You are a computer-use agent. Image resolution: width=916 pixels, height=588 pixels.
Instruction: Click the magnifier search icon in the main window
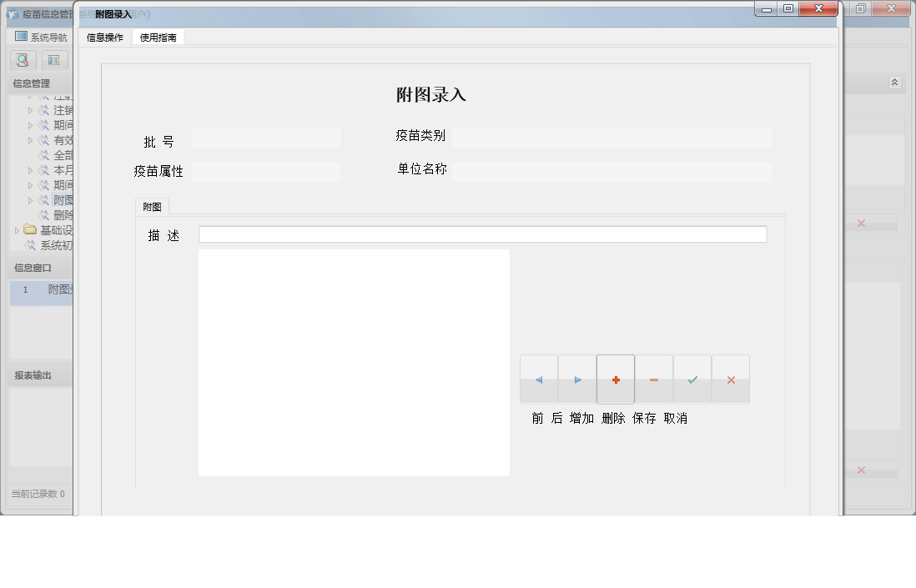pyautogui.click(x=23, y=60)
